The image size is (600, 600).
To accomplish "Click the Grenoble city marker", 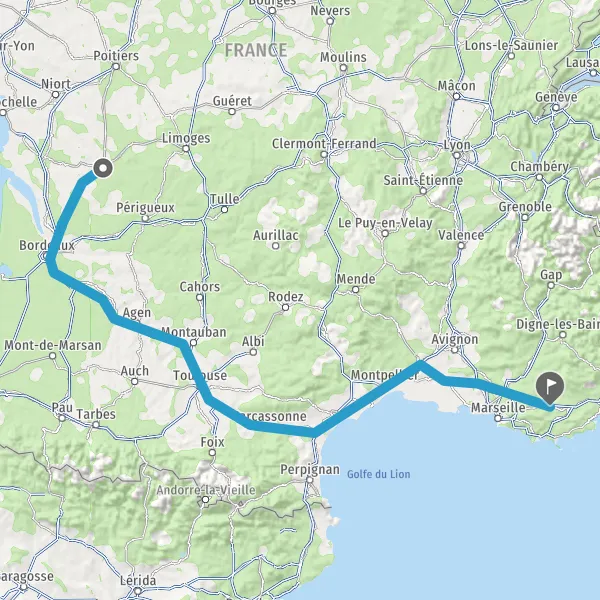I will pyautogui.click(x=525, y=218).
